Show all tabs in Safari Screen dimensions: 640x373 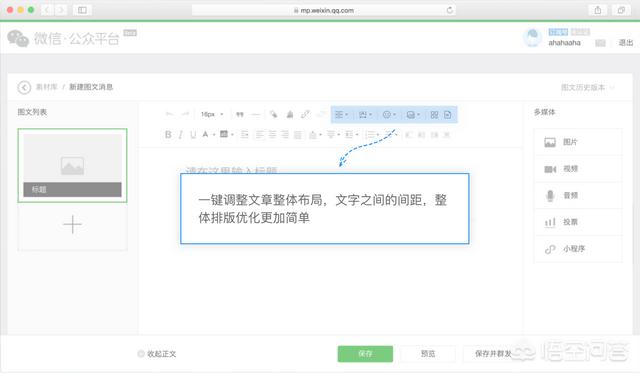click(621, 10)
